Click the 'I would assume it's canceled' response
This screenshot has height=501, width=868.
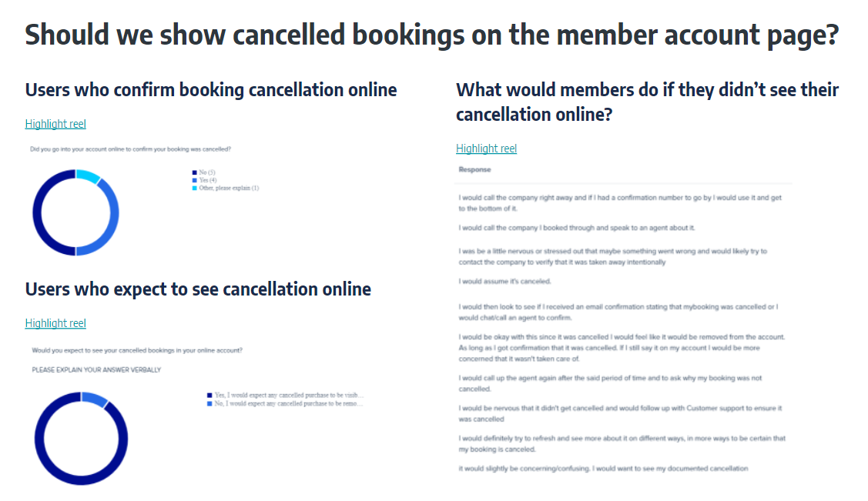click(505, 282)
